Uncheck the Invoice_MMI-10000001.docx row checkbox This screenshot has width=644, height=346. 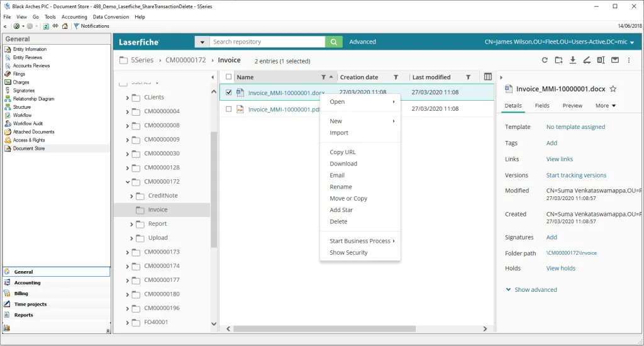(229, 92)
